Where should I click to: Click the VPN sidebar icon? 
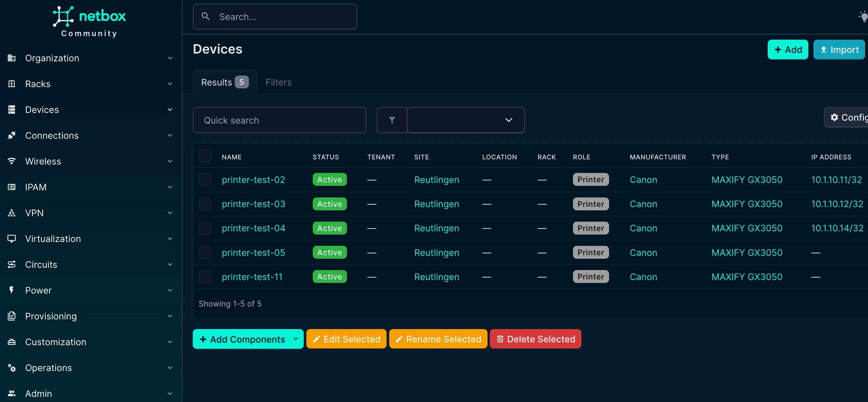(12, 213)
